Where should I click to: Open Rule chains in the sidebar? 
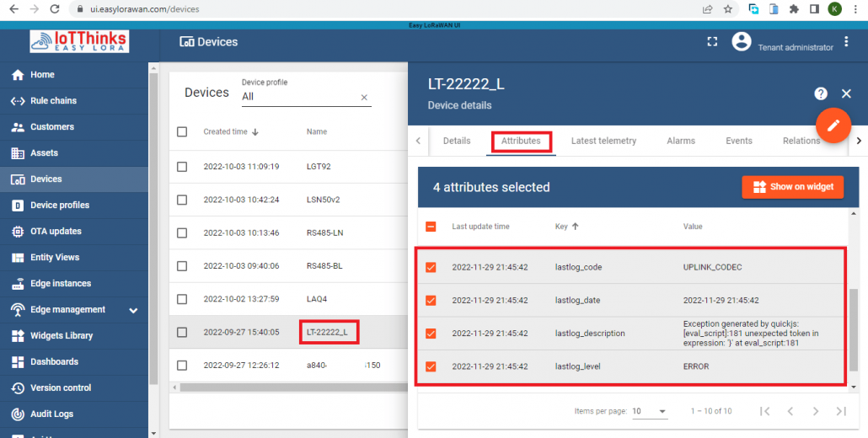pos(74,100)
